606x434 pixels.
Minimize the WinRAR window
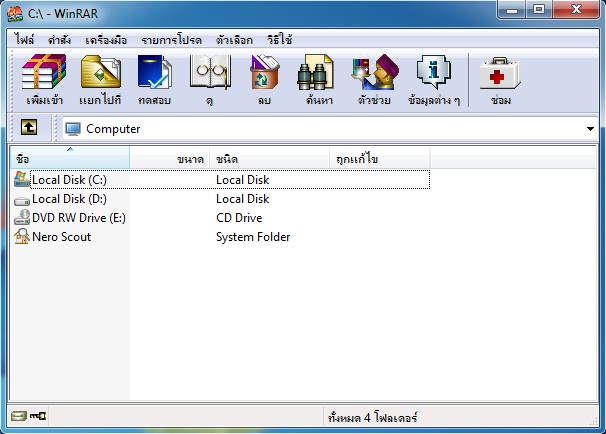(512, 10)
